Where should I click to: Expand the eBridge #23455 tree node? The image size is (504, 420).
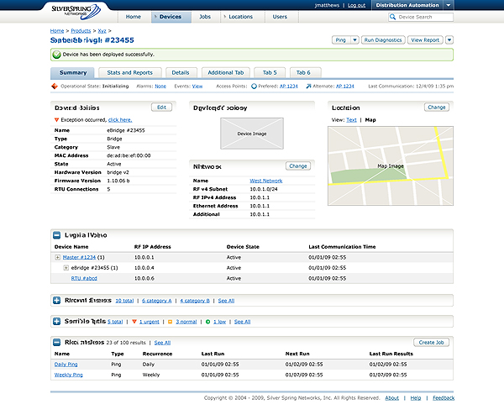tap(66, 267)
